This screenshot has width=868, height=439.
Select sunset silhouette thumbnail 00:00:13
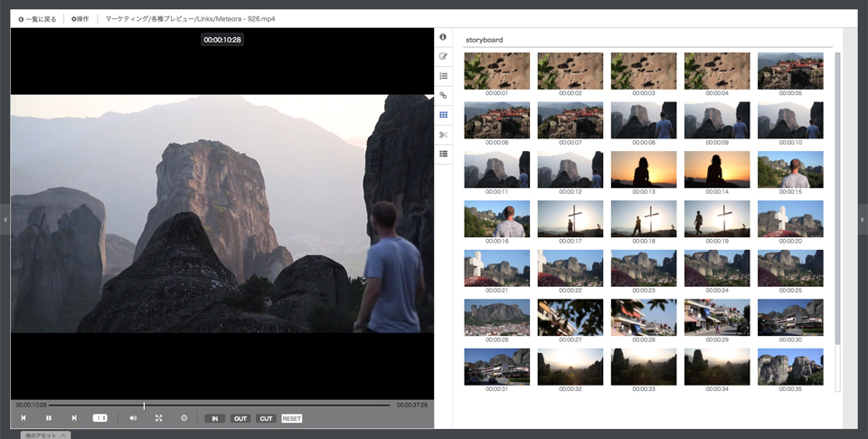(644, 169)
